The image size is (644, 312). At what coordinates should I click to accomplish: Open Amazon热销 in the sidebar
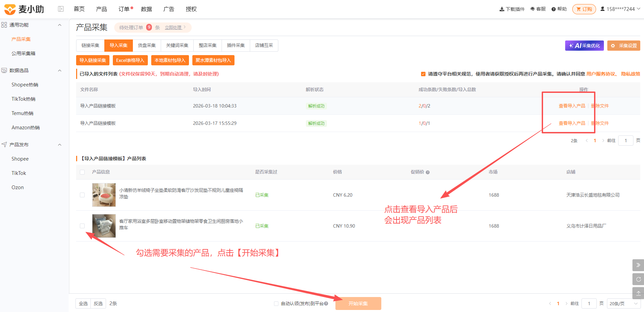pyautogui.click(x=25, y=128)
